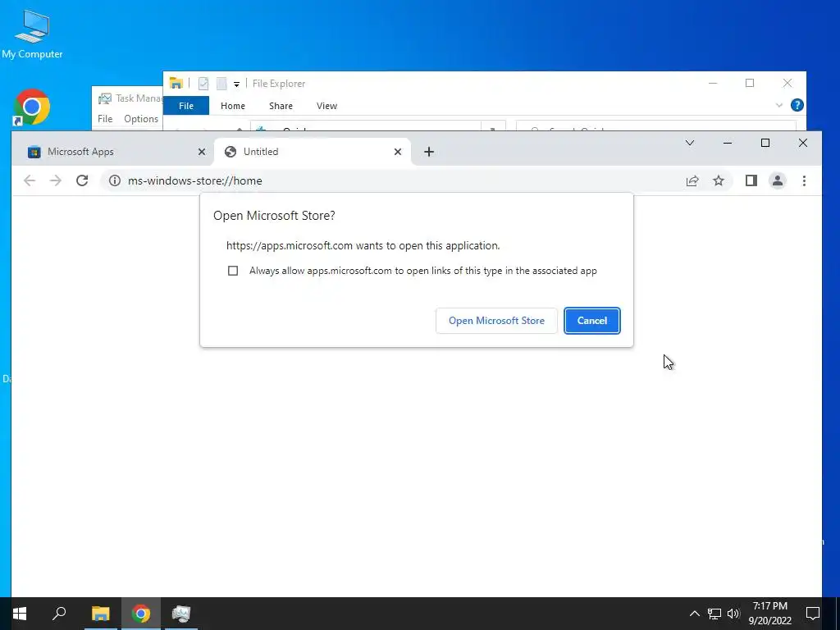This screenshot has height=630, width=840.
Task: Click New folder icon in File Explorer title bar
Action: pos(221,83)
